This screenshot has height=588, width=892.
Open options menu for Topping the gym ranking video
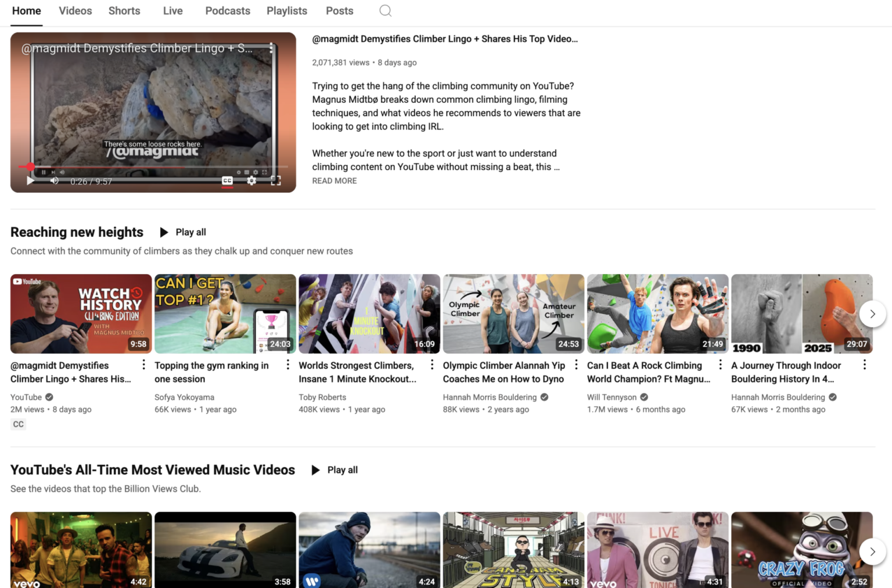click(287, 364)
